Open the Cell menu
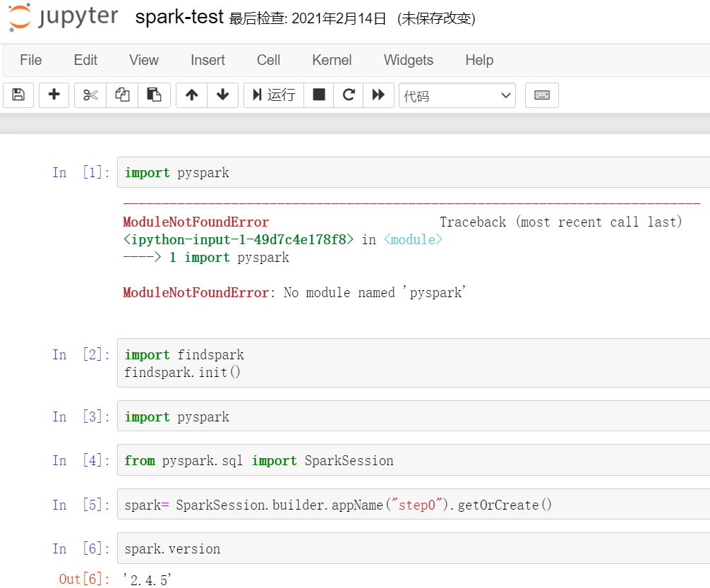The height and width of the screenshot is (588, 710). tap(268, 60)
